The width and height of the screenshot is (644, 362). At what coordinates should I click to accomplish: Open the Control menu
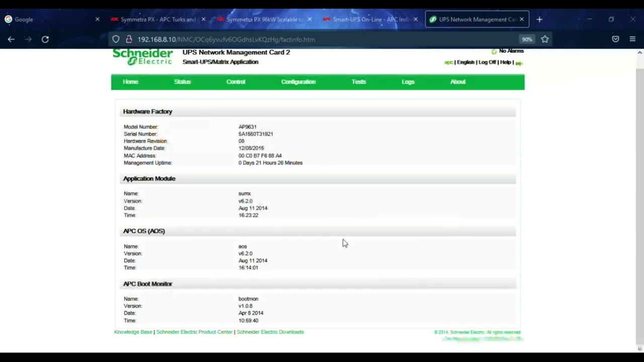pyautogui.click(x=235, y=82)
